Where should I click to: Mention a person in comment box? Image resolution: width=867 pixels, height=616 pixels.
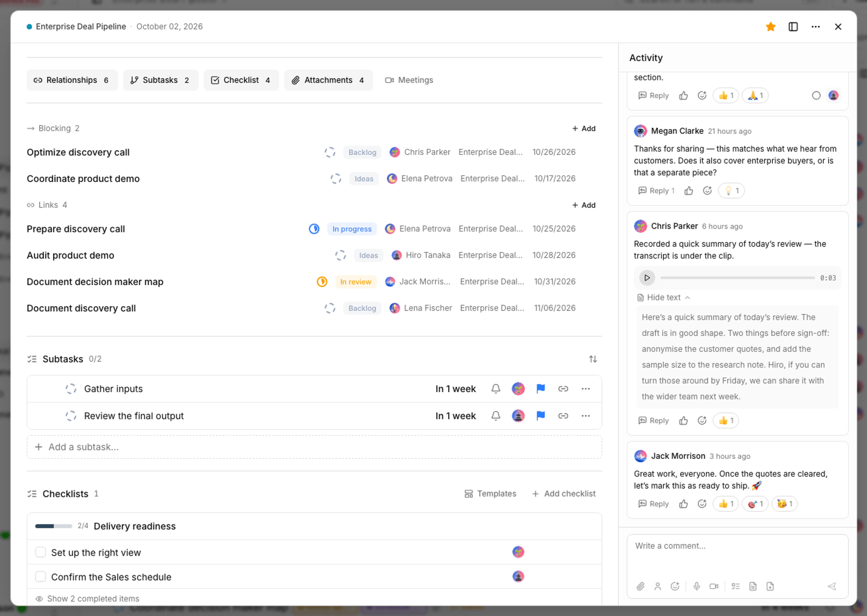(658, 586)
